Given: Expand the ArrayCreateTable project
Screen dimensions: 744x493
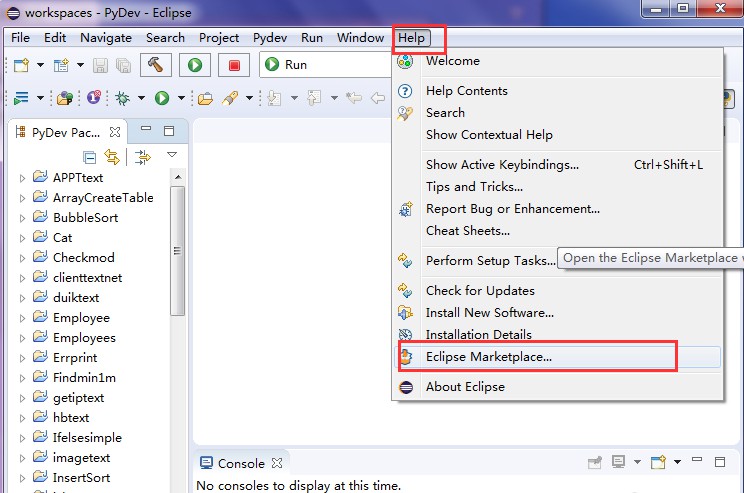Looking at the screenshot, I should tap(22, 198).
